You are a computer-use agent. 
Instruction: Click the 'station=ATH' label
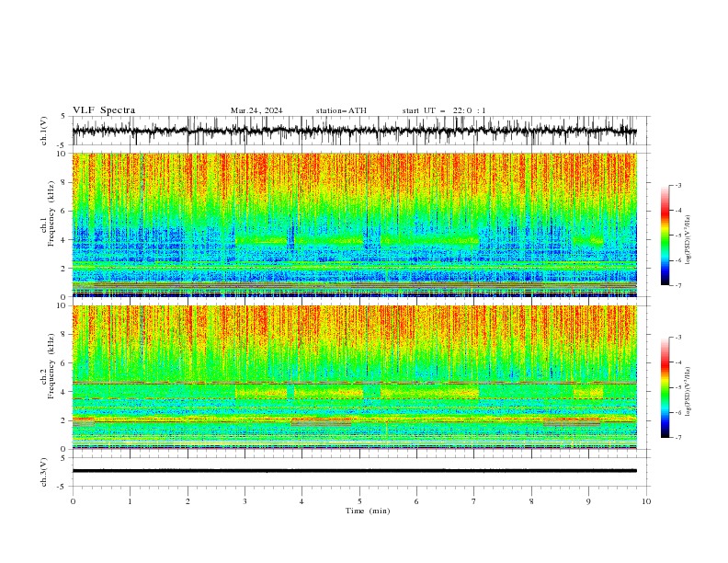pyautogui.click(x=341, y=110)
